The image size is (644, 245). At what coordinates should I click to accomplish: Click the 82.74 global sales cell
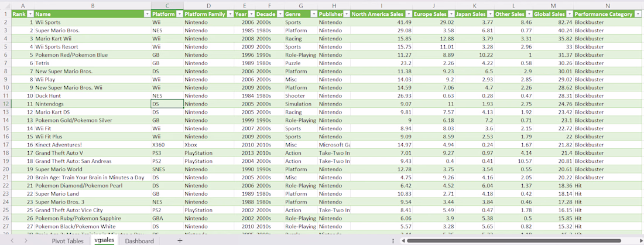tap(553, 22)
